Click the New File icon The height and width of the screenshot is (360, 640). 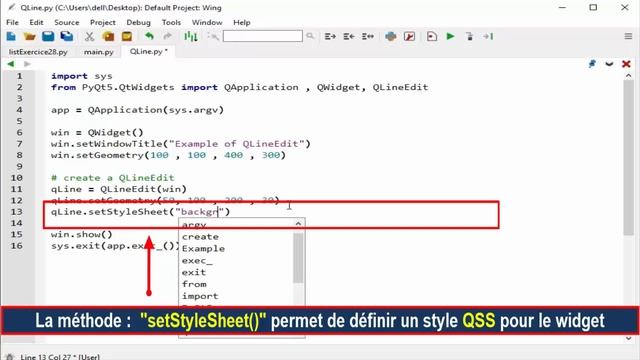click(11, 37)
